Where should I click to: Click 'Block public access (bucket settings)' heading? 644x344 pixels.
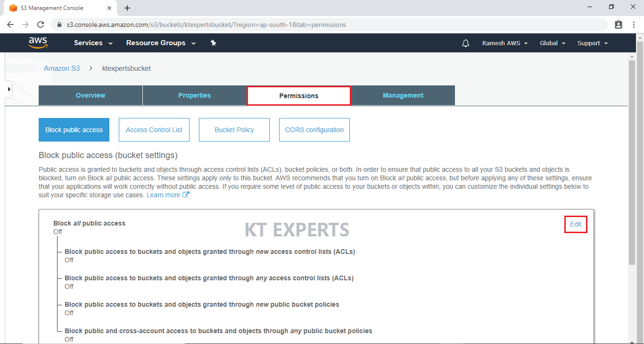[x=108, y=155]
